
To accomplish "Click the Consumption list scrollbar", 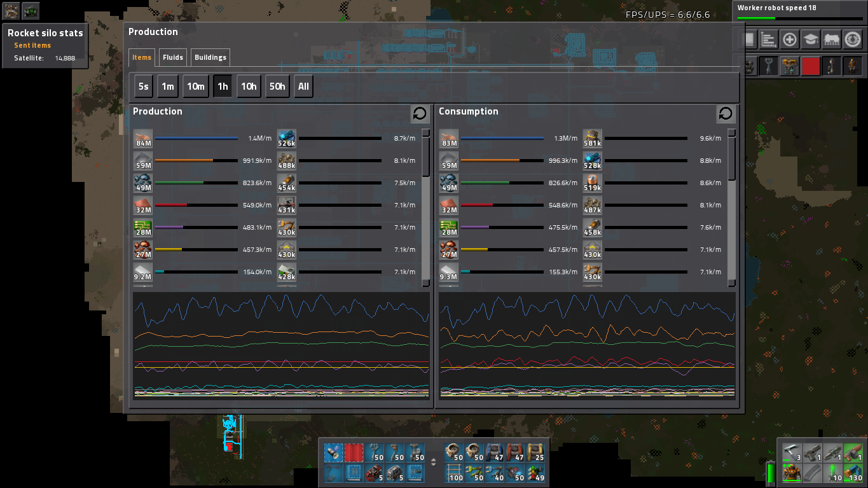I will (732, 207).
